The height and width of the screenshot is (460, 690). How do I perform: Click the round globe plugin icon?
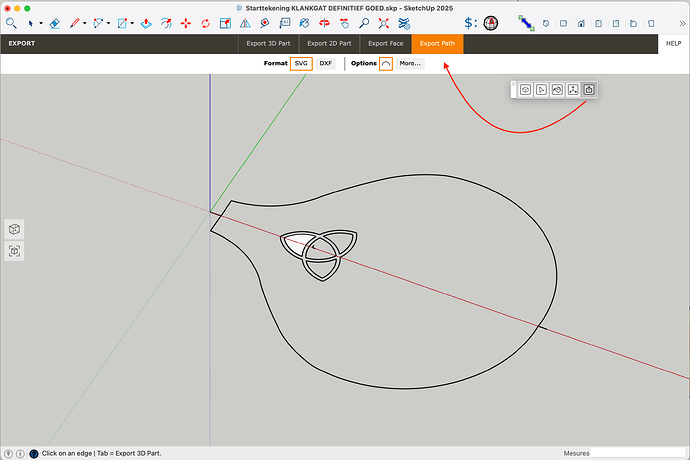(491, 23)
